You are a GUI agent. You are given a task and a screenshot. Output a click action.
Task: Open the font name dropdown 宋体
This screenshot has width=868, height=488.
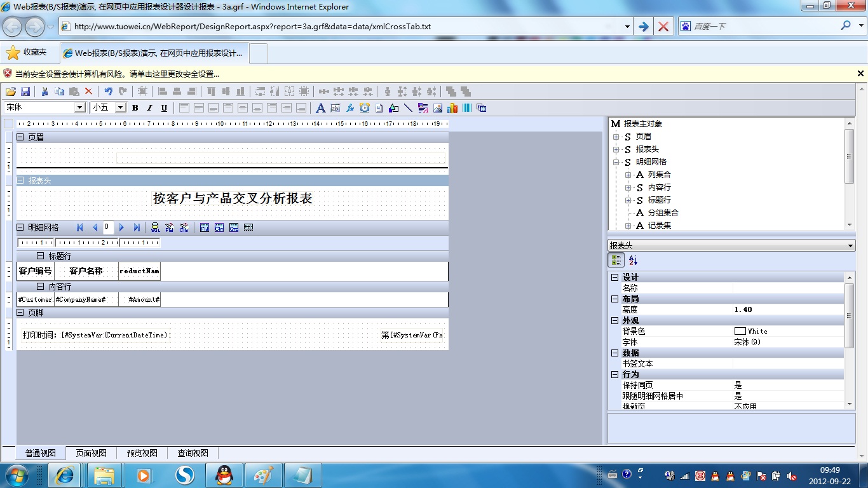click(x=80, y=107)
